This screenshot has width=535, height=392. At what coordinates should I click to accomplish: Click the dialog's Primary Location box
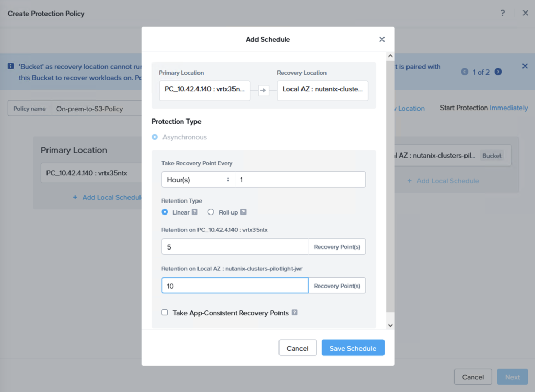pyautogui.click(x=205, y=90)
